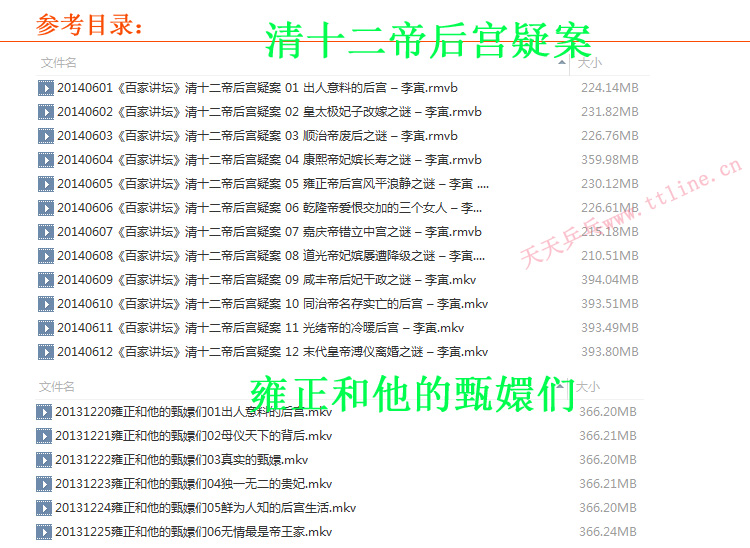The height and width of the screenshot is (548, 750).
Task: Click the video icon for 09 咸丰帝后妃干政之谜
Action: [x=45, y=280]
